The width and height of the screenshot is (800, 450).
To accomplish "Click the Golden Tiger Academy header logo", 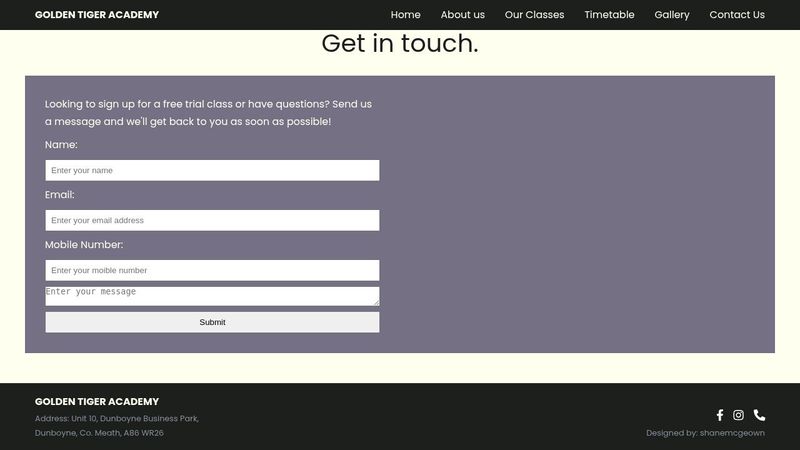I will (97, 15).
